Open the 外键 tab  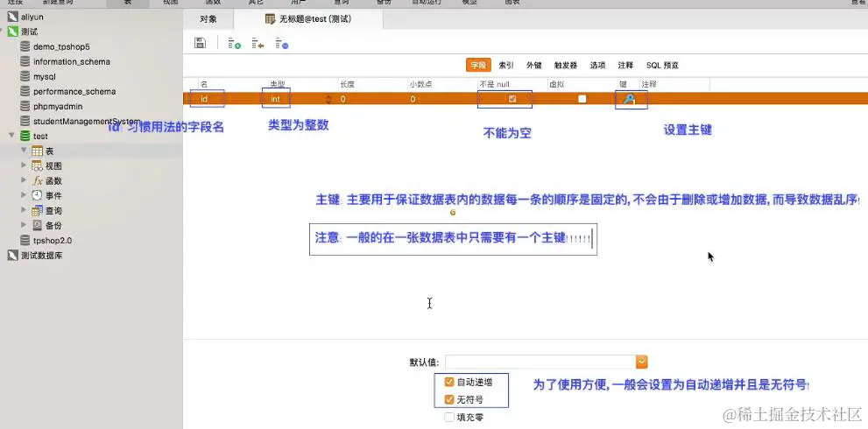click(x=533, y=66)
